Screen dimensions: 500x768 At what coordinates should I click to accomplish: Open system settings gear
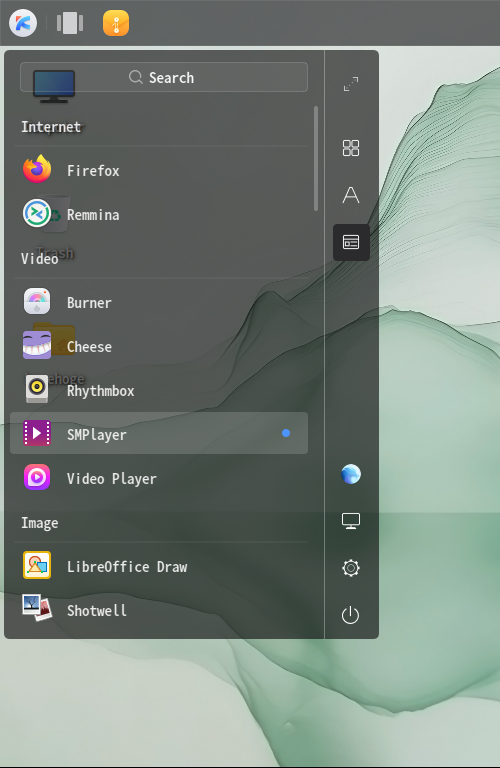coord(351,568)
